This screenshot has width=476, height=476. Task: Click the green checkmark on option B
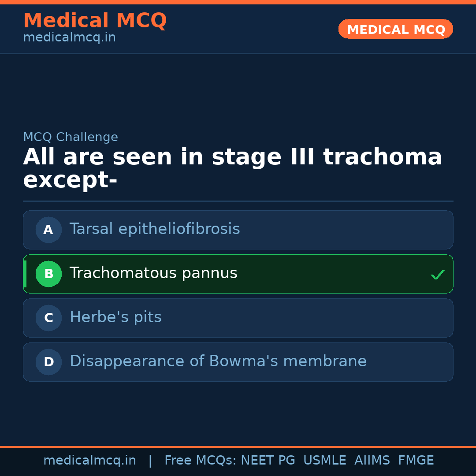point(437,275)
